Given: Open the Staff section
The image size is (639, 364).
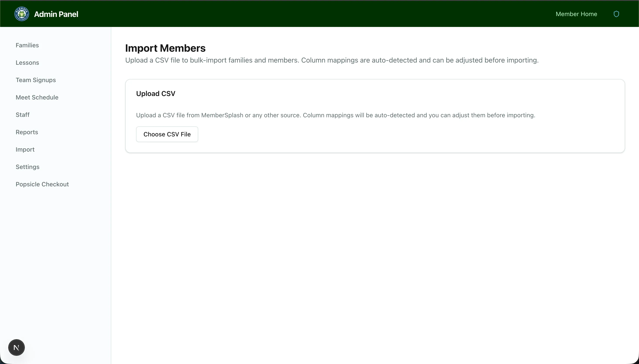Looking at the screenshot, I should pos(23,114).
